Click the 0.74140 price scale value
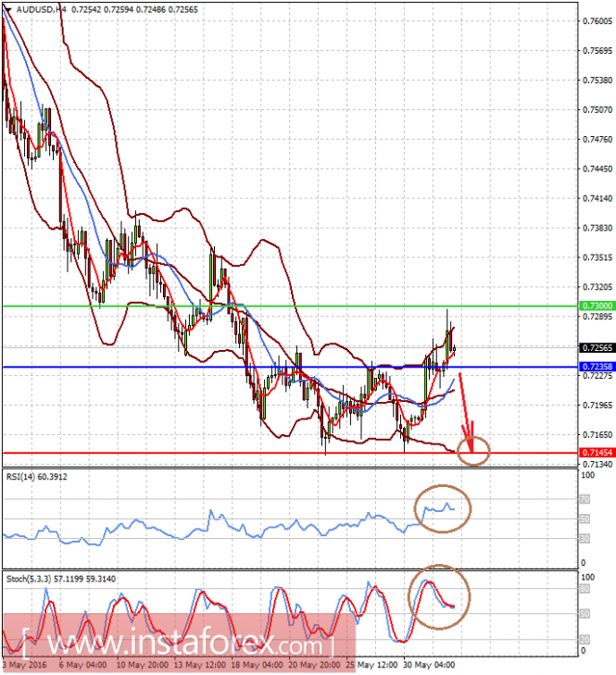Viewport: 616px width, 675px height. pos(597,198)
